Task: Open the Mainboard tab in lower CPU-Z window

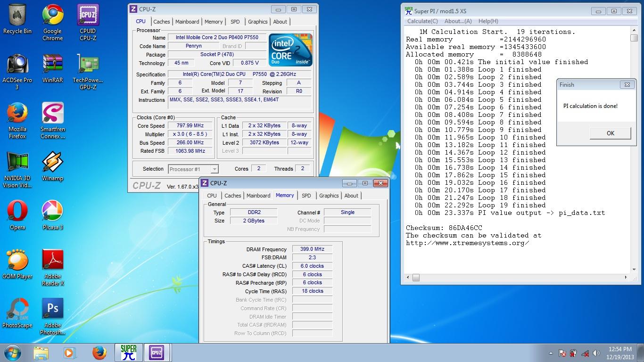Action: pyautogui.click(x=258, y=196)
